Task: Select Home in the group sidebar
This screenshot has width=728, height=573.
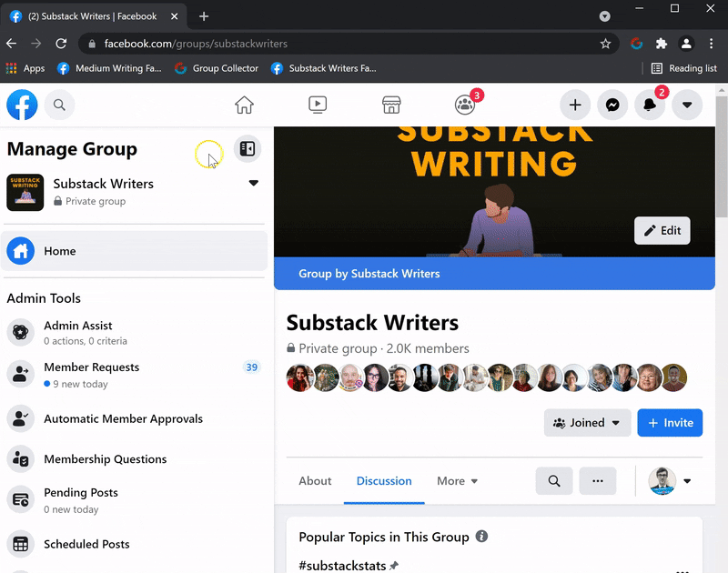Action: point(134,251)
